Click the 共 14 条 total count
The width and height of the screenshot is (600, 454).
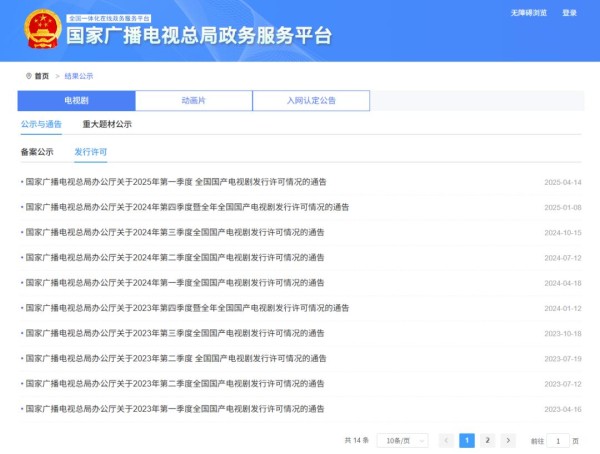pos(357,441)
